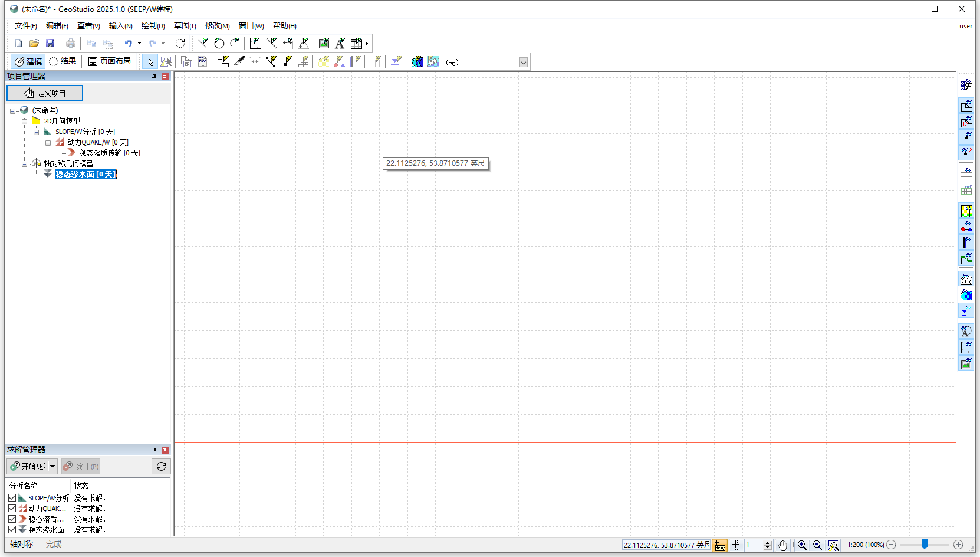Image resolution: width=980 pixels, height=557 pixels.
Task: Refresh the solve manager list
Action: (161, 467)
